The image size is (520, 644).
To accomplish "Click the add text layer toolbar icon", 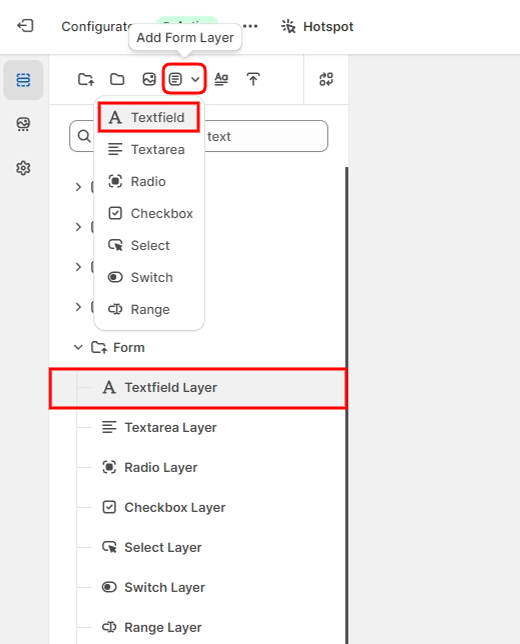I will tap(221, 79).
